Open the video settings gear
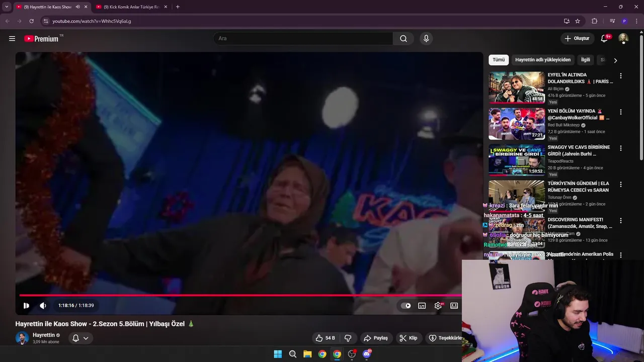 click(x=438, y=306)
